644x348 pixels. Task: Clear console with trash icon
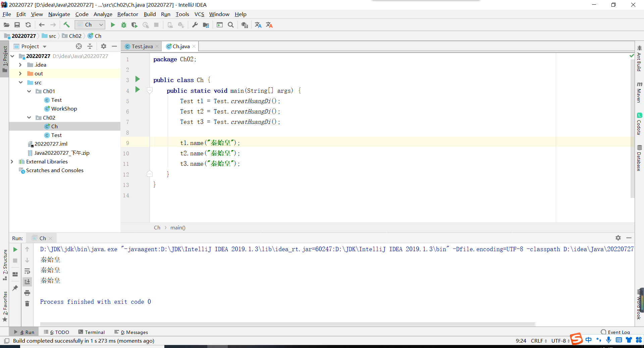coord(27,303)
